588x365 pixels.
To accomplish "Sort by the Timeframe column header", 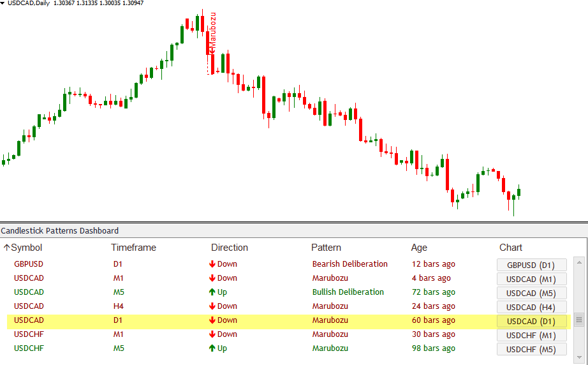I will click(133, 248).
